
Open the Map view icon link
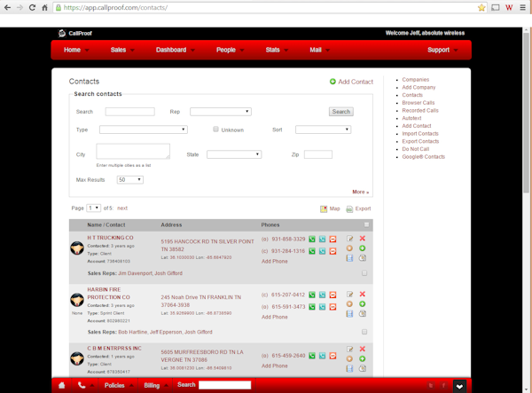330,208
